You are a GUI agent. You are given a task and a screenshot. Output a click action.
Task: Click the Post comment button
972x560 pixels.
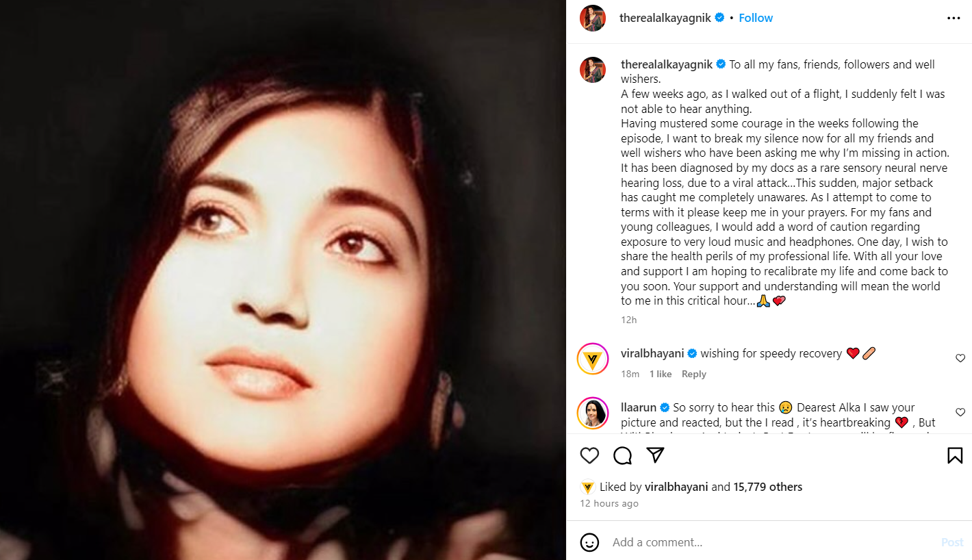click(951, 542)
